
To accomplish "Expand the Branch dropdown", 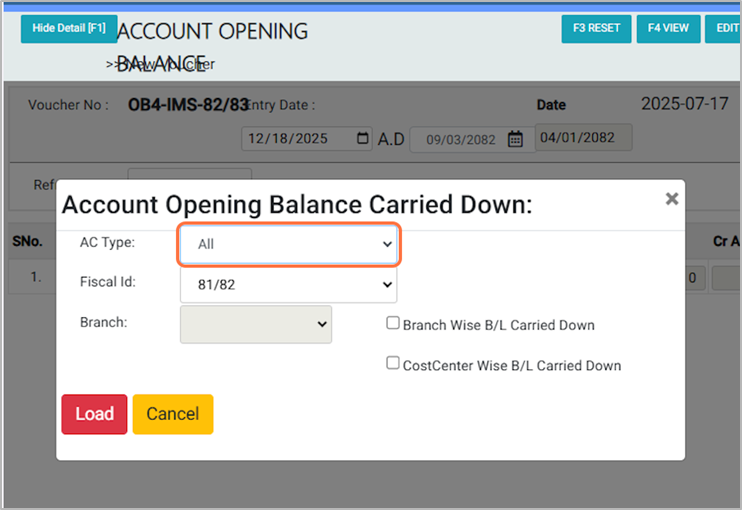I will click(256, 324).
